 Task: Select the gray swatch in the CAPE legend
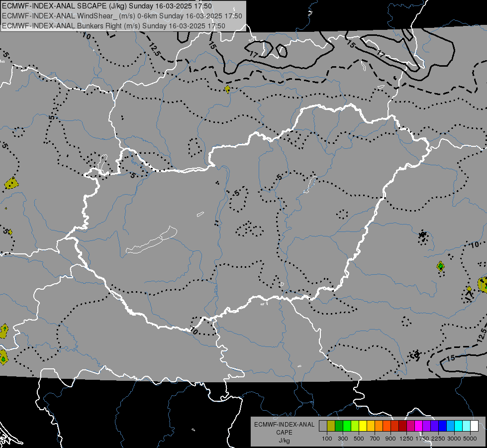323,426
